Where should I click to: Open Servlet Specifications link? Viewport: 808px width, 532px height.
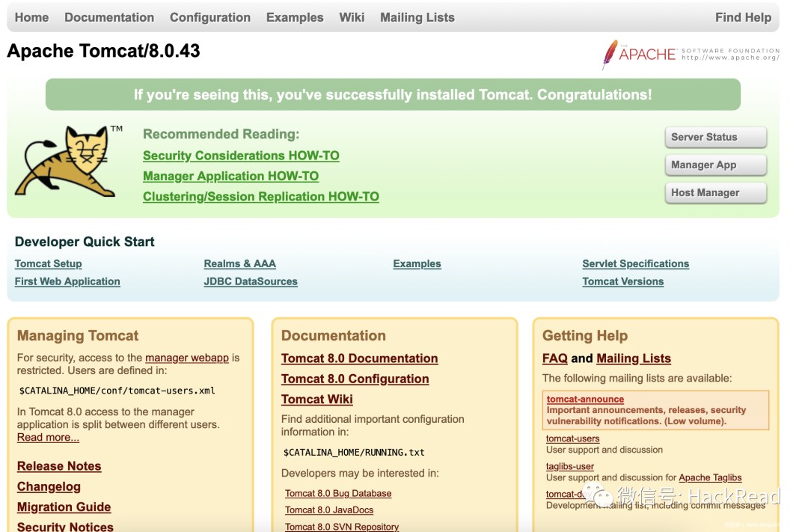(x=636, y=264)
